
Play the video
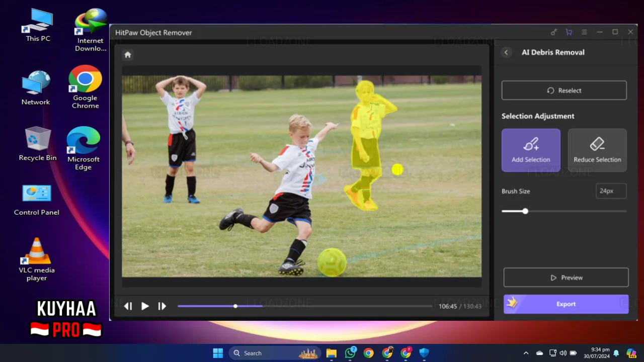145,306
